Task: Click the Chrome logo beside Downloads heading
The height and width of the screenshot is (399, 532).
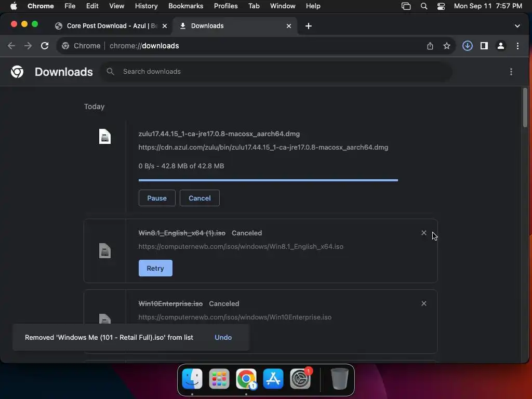Action: [17, 72]
